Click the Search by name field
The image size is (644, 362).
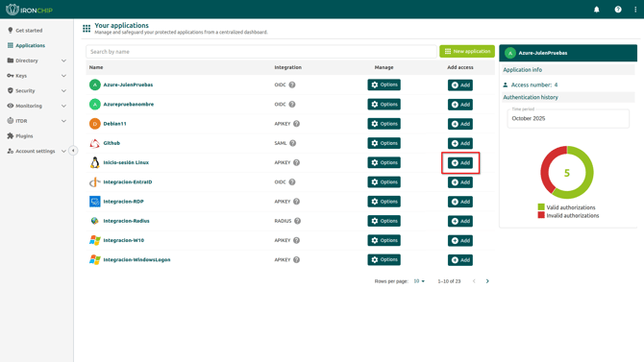[x=261, y=52]
